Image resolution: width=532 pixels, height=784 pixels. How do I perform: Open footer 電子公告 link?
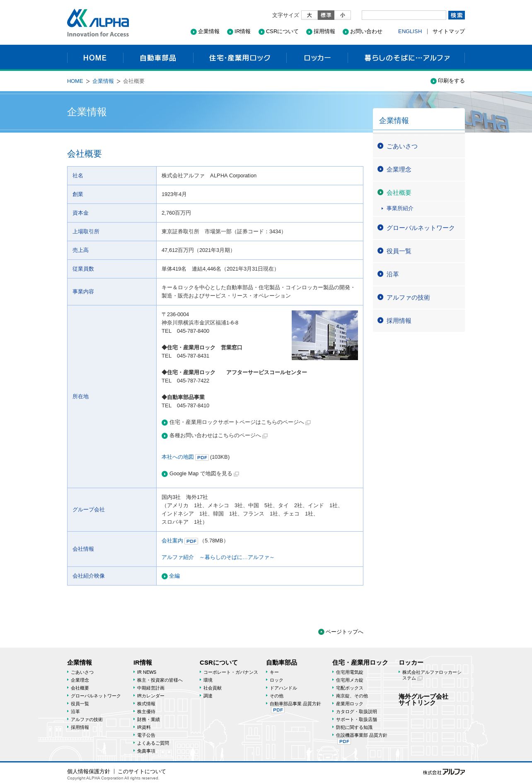click(146, 735)
